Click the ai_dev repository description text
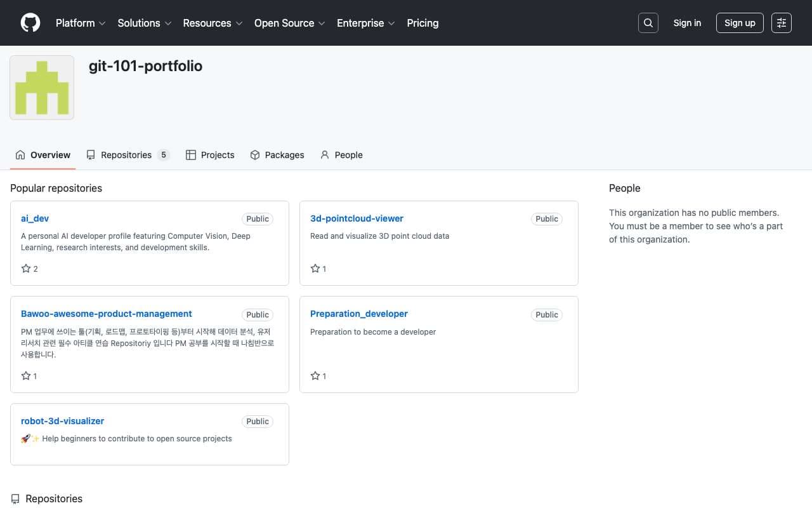Screen dimensions: 812x508 (136, 242)
